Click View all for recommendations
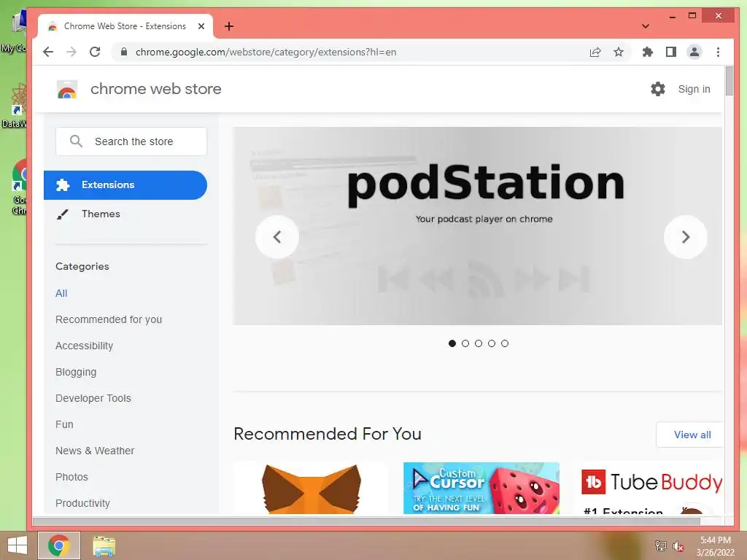747x560 pixels. 692,435
